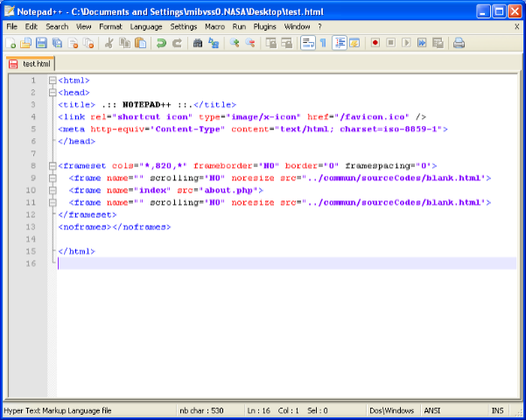Open the Edit menu

[x=32, y=26]
